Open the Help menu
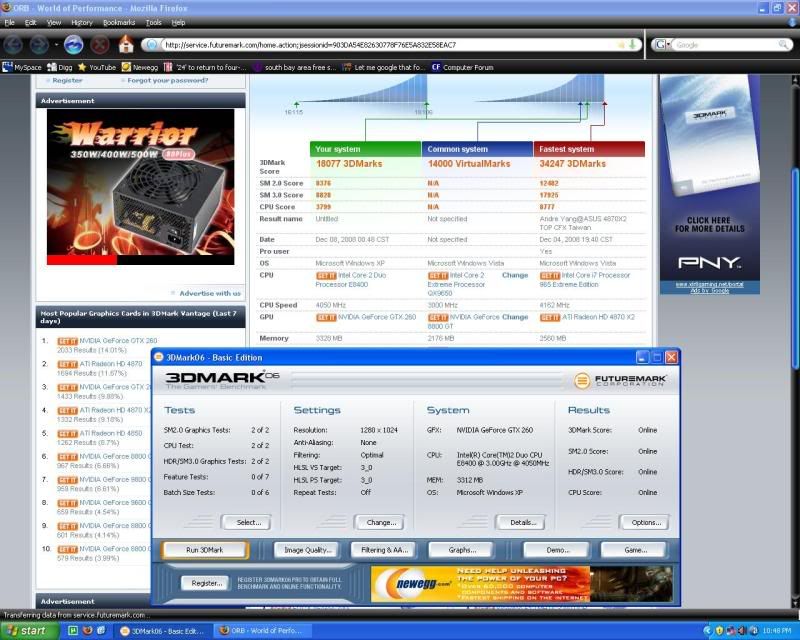The width and height of the screenshot is (800, 640). click(178, 22)
